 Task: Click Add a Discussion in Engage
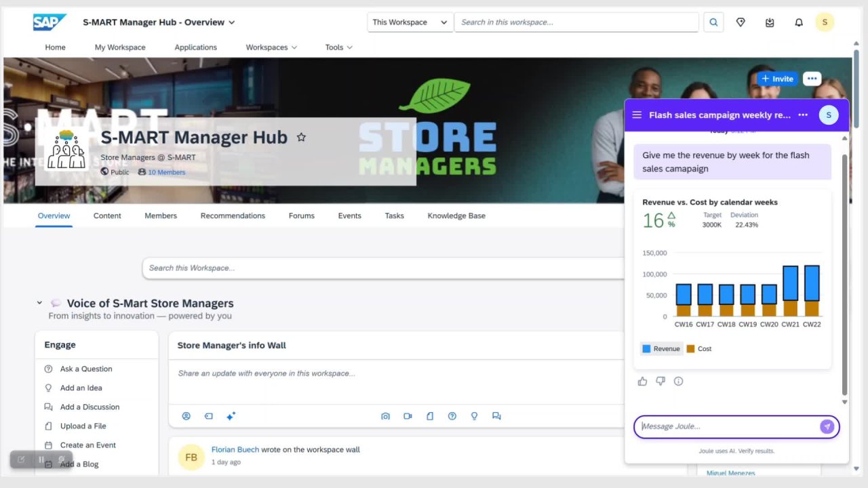click(x=90, y=407)
